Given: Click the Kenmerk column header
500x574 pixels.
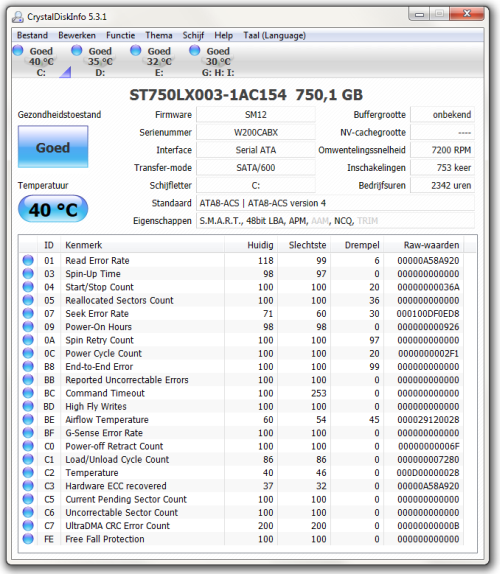Looking at the screenshot, I should [x=142, y=245].
